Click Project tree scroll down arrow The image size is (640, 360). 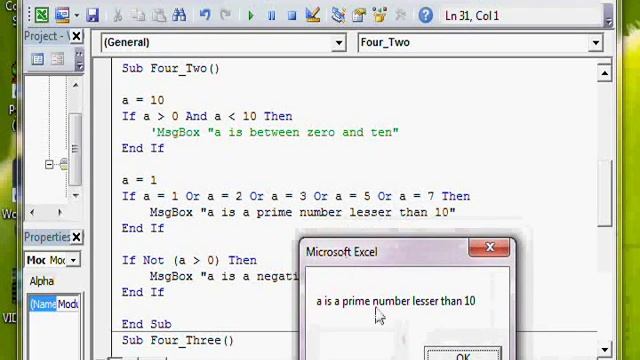(76, 196)
